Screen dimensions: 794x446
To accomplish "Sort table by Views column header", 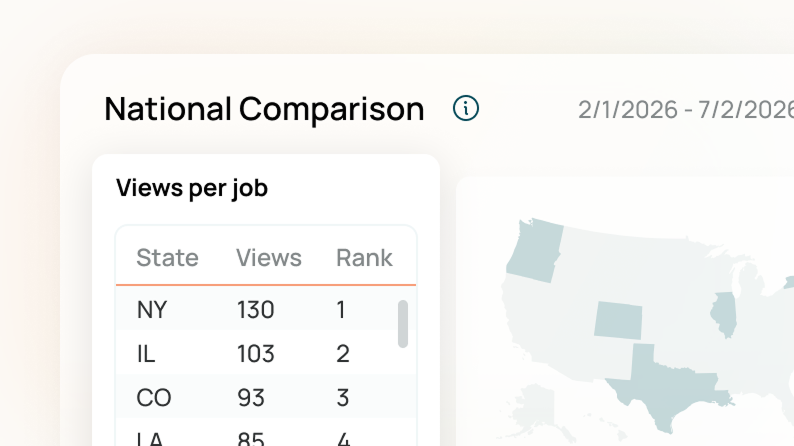I will [x=268, y=258].
